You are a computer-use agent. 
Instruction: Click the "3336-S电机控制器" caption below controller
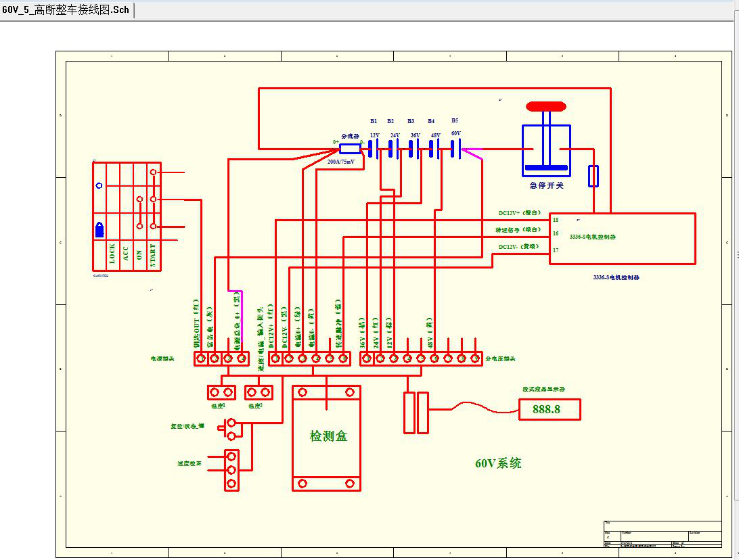616,277
